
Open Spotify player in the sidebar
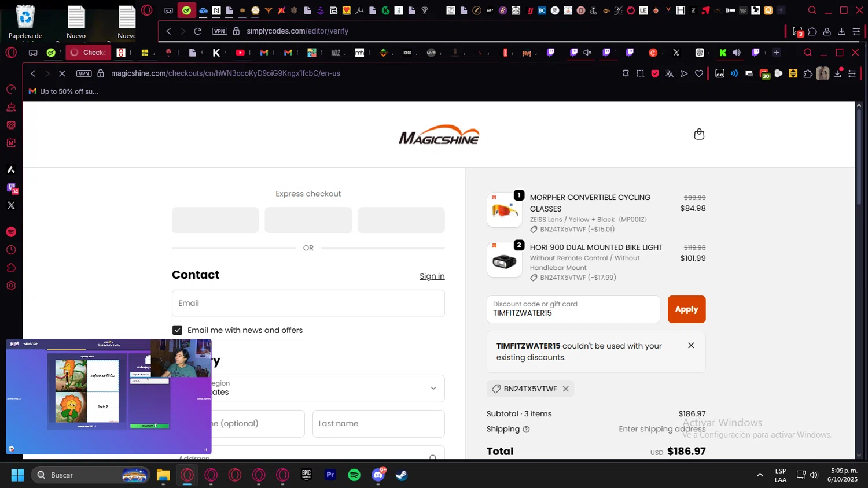pyautogui.click(x=11, y=232)
